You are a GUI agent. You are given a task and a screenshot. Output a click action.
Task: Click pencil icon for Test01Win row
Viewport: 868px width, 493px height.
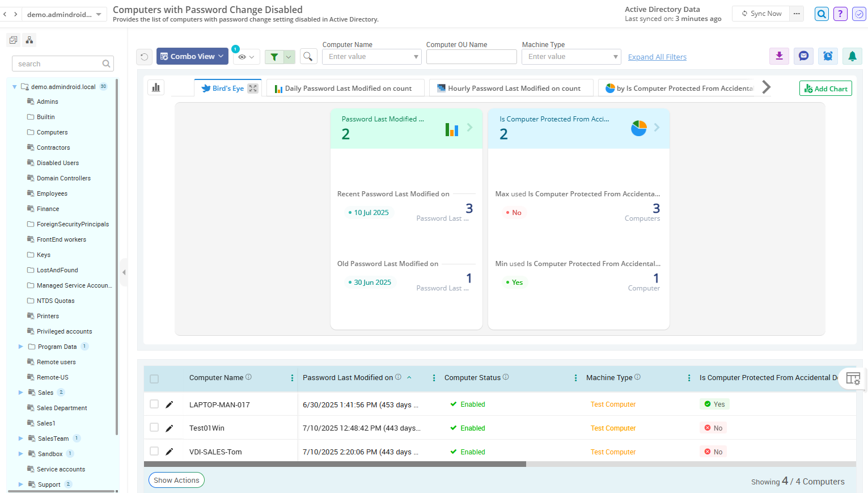[169, 428]
